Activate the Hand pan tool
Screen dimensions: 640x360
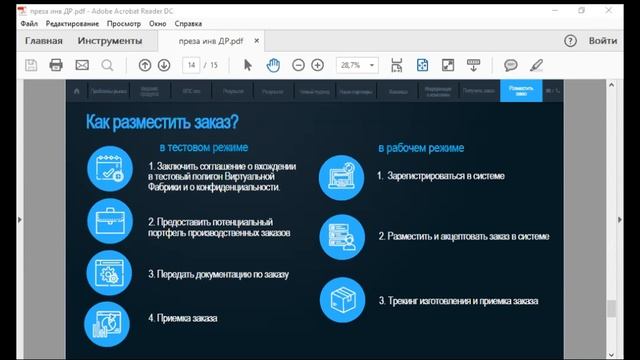273,65
